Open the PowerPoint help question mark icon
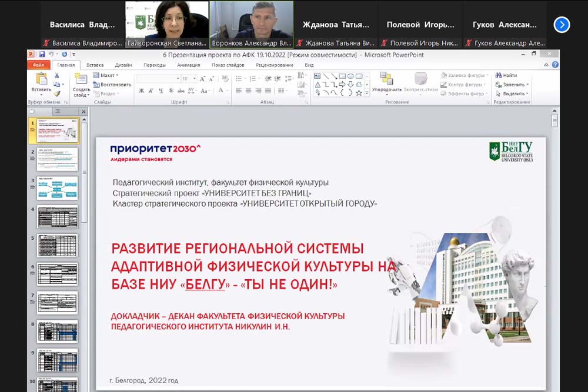The image size is (588, 392). point(555,65)
